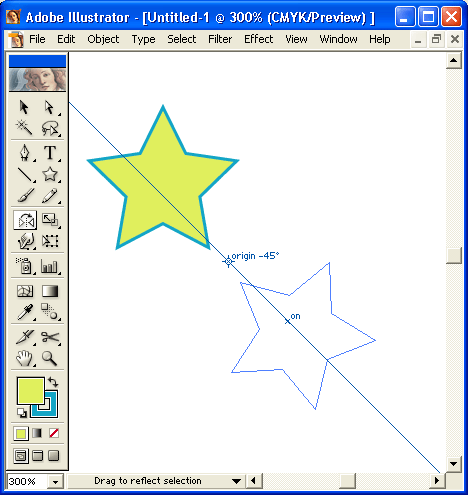Click the active Reflect tool
The image size is (468, 495).
(25, 220)
